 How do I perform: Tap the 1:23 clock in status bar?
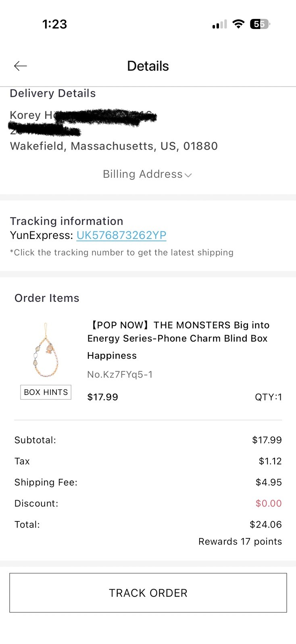click(54, 24)
